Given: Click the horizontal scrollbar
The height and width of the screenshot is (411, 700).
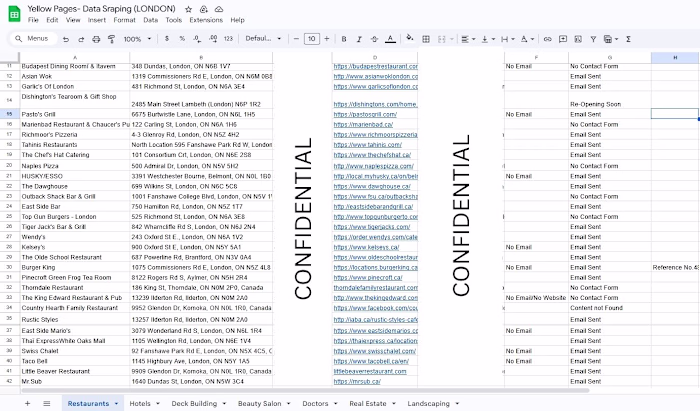Looking at the screenshot, I should [305, 390].
